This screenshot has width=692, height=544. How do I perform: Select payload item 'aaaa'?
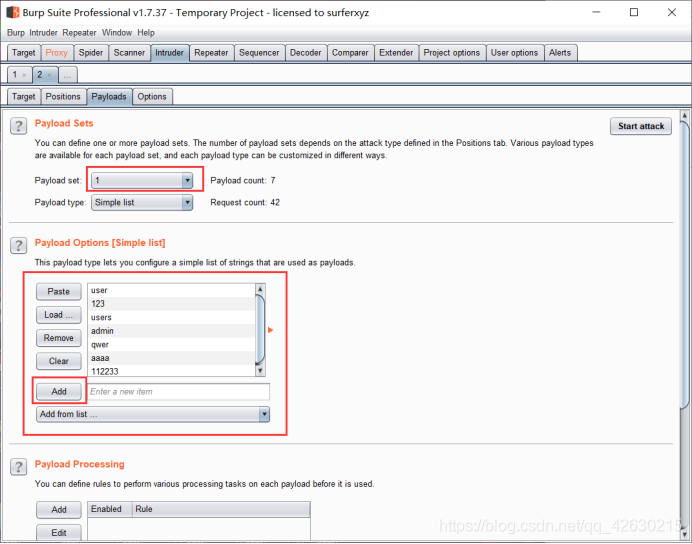tap(171, 358)
